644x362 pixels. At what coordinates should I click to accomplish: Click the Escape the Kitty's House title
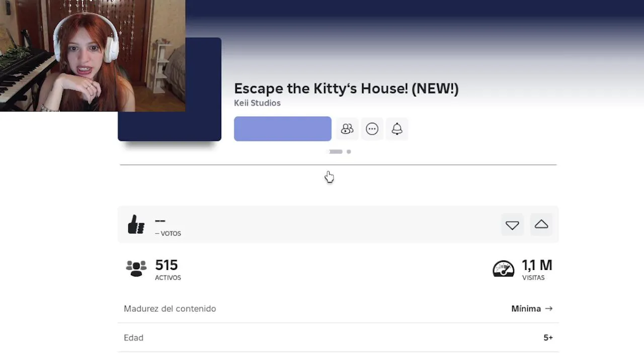346,88
